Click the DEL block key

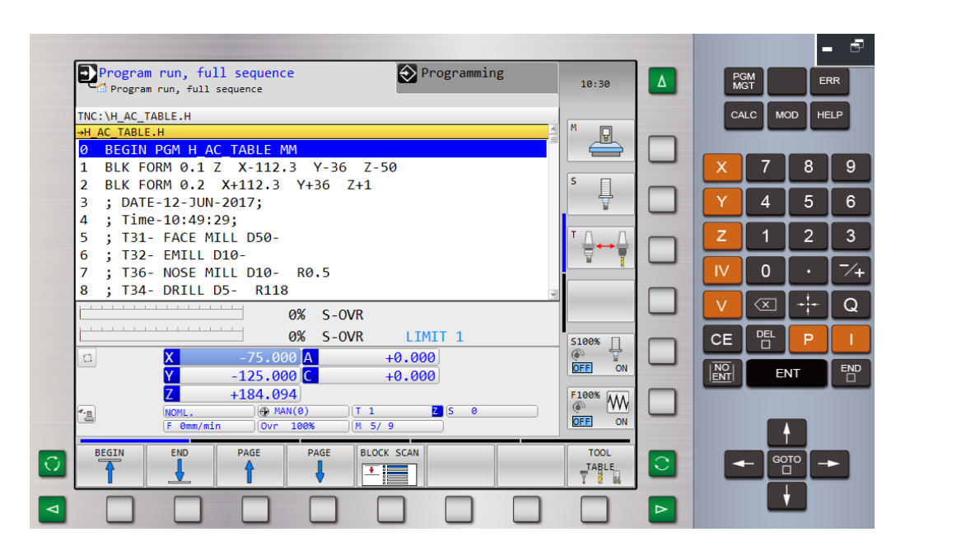765,338
